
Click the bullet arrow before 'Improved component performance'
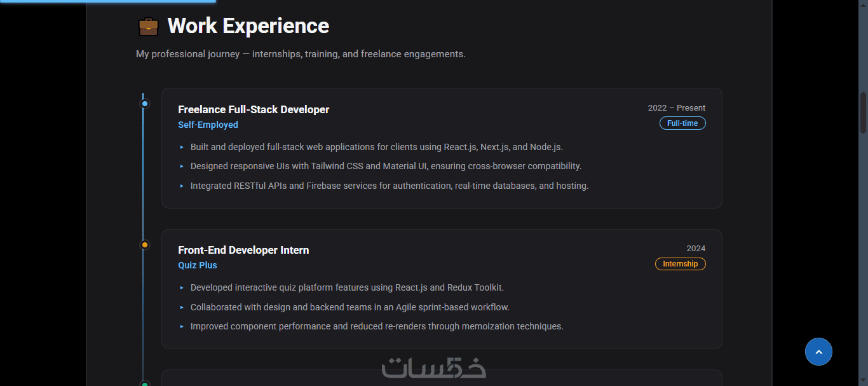click(x=182, y=327)
